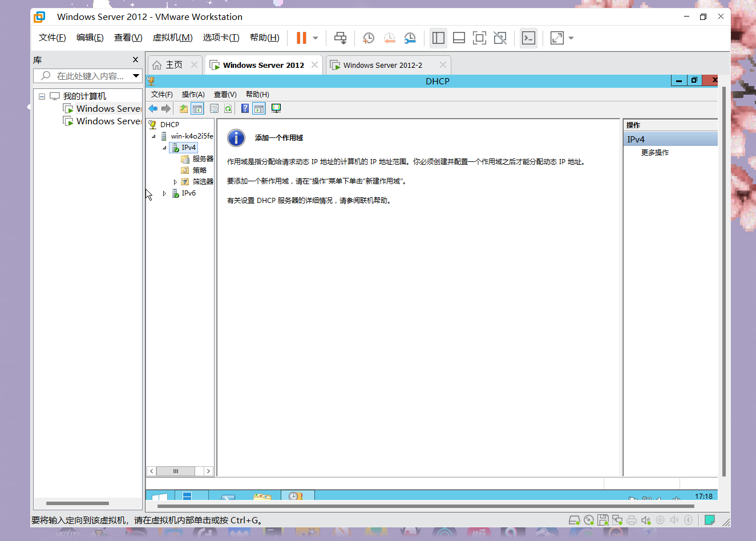Click 更多操作 in the actions pane
This screenshot has width=756, height=541.
(655, 153)
